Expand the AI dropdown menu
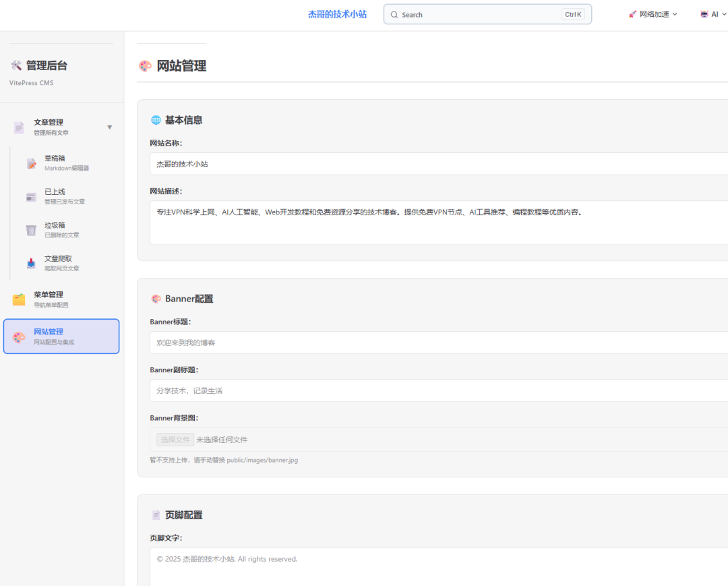728x586 pixels. [x=713, y=13]
